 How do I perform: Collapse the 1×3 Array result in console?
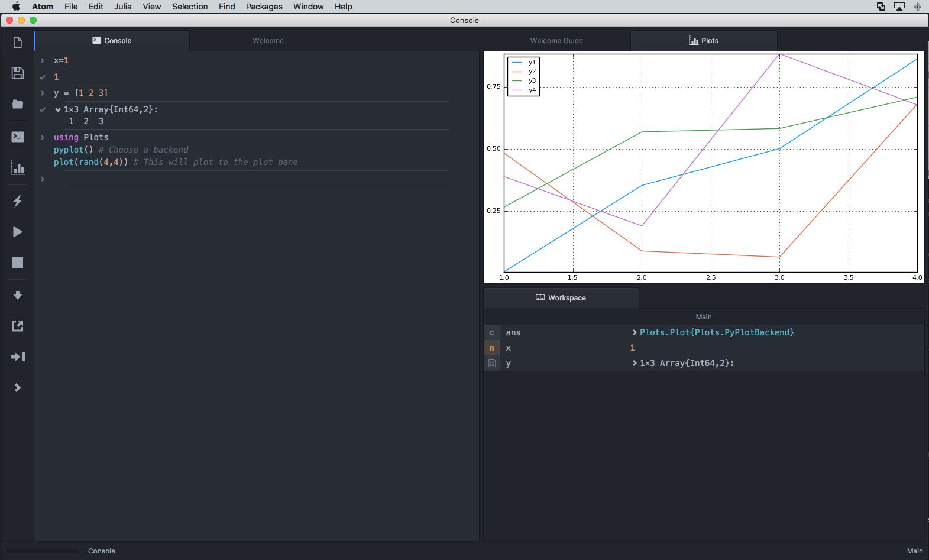coord(58,109)
